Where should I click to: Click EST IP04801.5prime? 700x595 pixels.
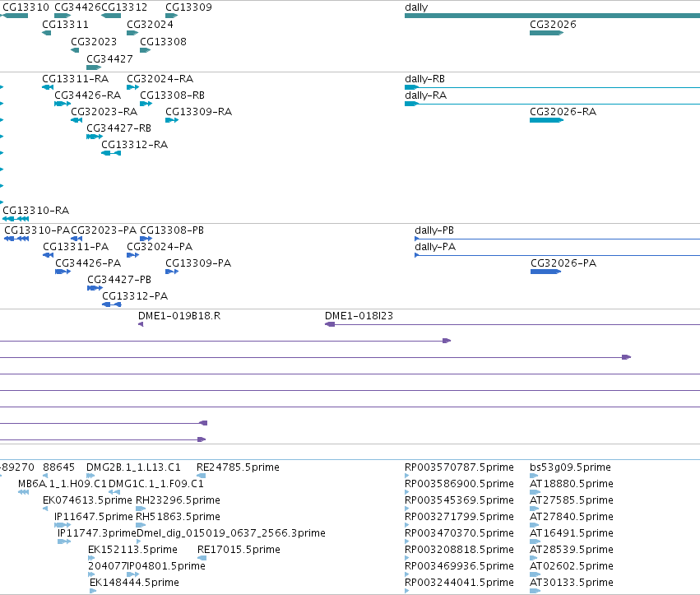(133, 575)
